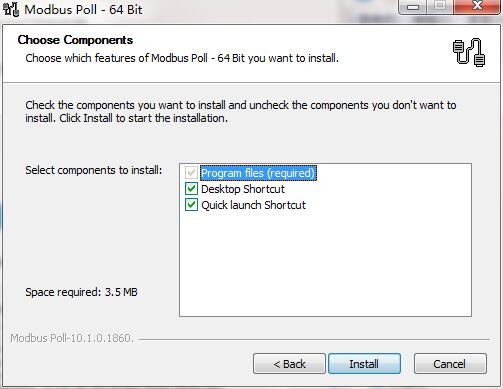Select the Program files (required) list item
This screenshot has height=389, width=503.
point(258,173)
